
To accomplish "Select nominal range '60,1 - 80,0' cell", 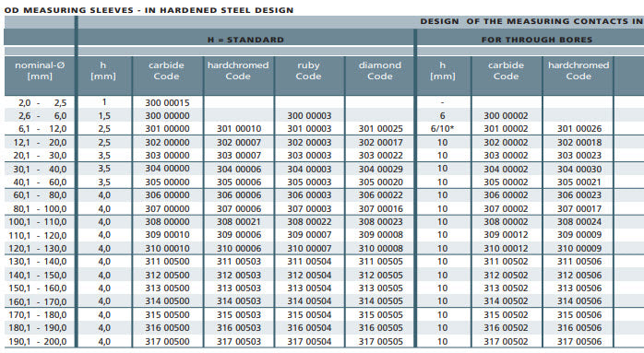I will (41, 195).
